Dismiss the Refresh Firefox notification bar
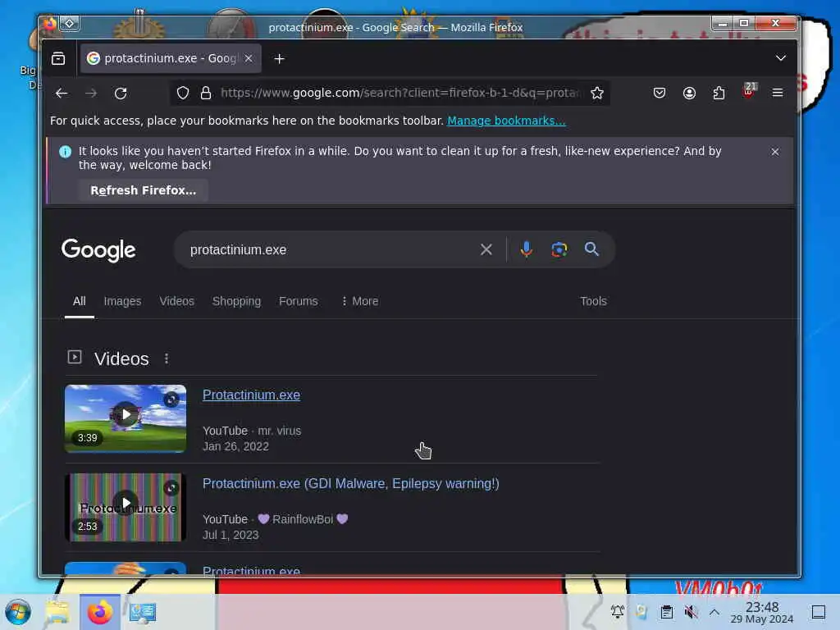 [x=774, y=152]
